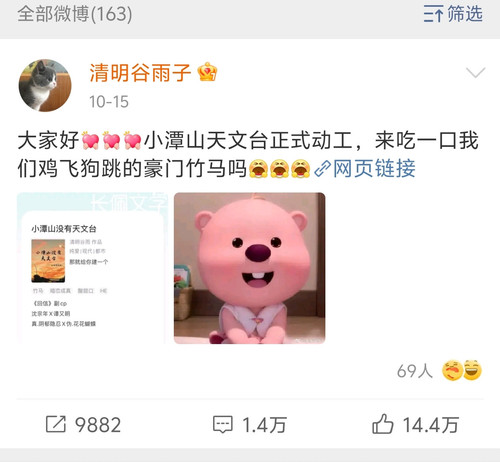Open the 网页链接 hyperlink

[x=374, y=168]
